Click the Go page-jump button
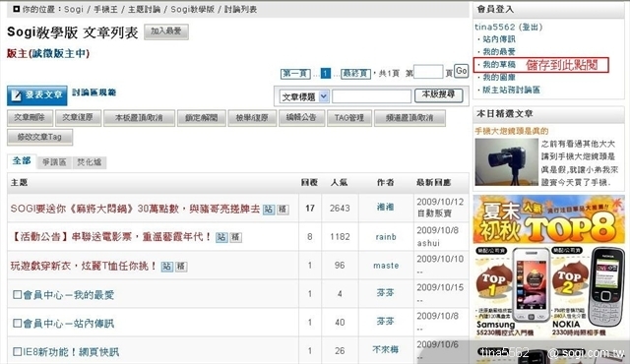The image size is (630, 364). (x=462, y=71)
